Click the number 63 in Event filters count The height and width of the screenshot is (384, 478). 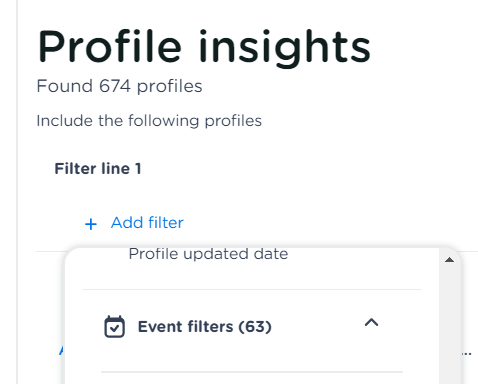pyautogui.click(x=255, y=327)
